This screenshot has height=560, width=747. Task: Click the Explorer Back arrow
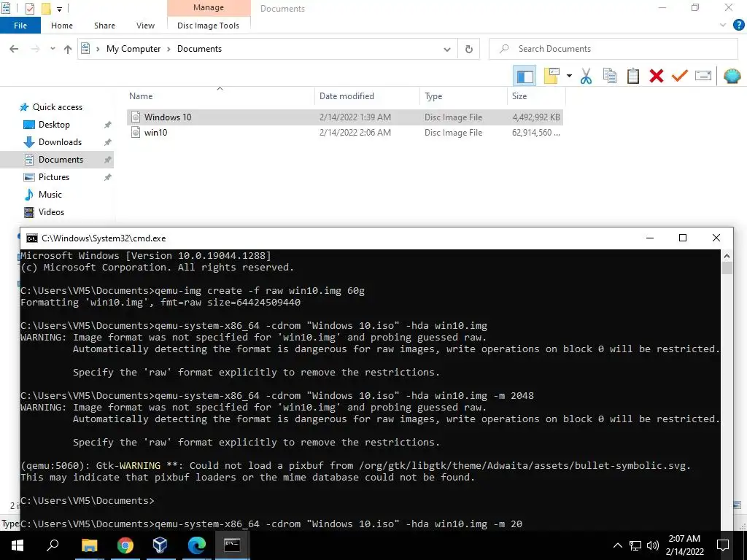click(x=14, y=49)
